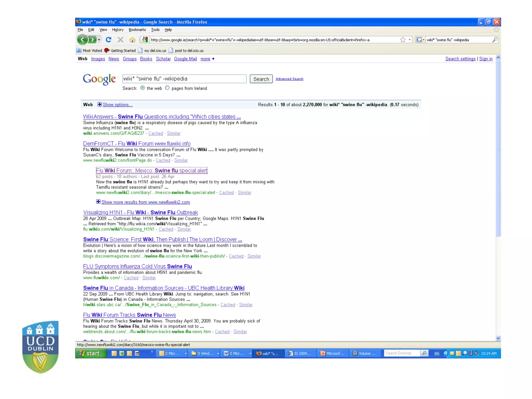Image resolution: width=532 pixels, height=399 pixels.
Task: Click search bar magnifying glass icon
Action: [x=495, y=40]
